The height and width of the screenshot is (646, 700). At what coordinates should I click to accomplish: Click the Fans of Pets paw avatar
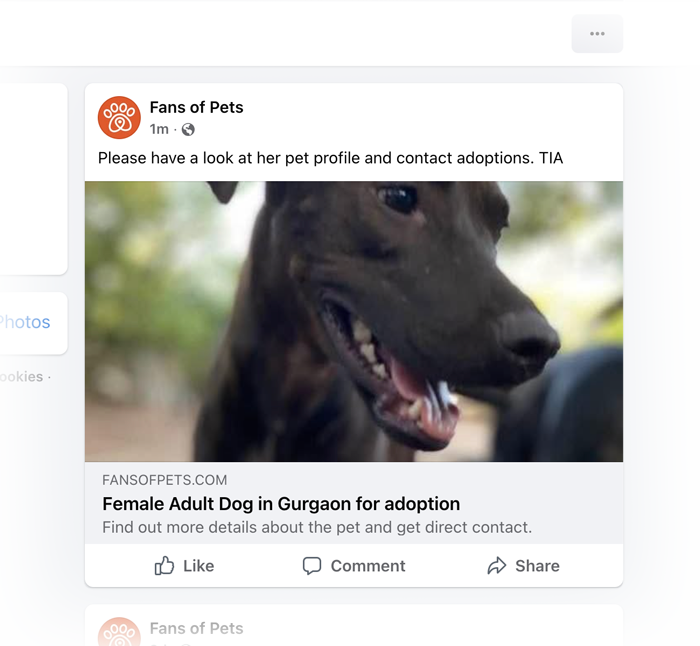[x=119, y=117]
